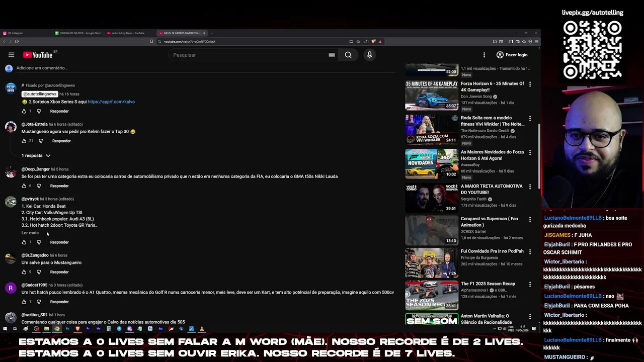Open Jota-Estrela's profile avatar
Image resolution: width=644 pixels, height=362 pixels.
(x=11, y=127)
